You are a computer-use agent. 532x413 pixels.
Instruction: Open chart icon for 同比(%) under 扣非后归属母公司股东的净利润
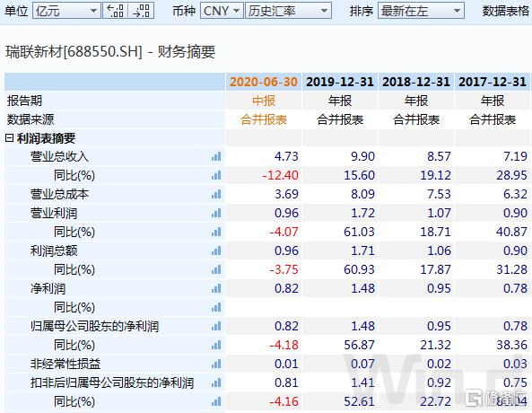click(x=216, y=402)
